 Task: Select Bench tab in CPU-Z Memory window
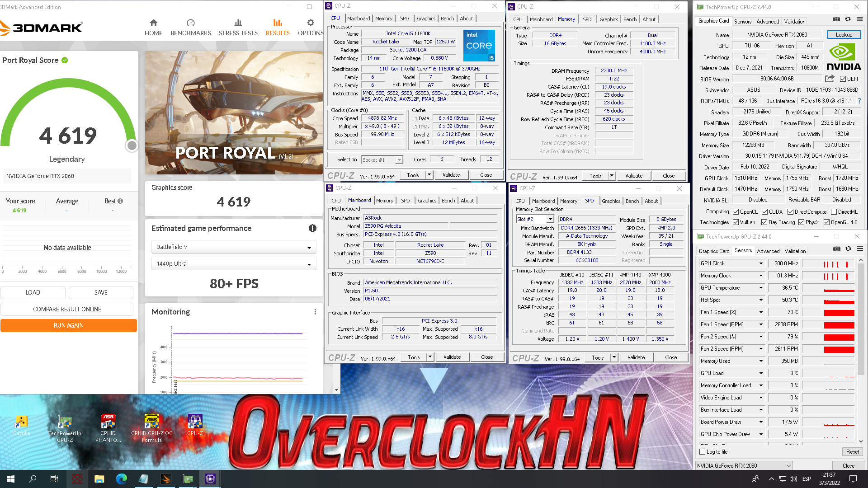[x=630, y=19]
